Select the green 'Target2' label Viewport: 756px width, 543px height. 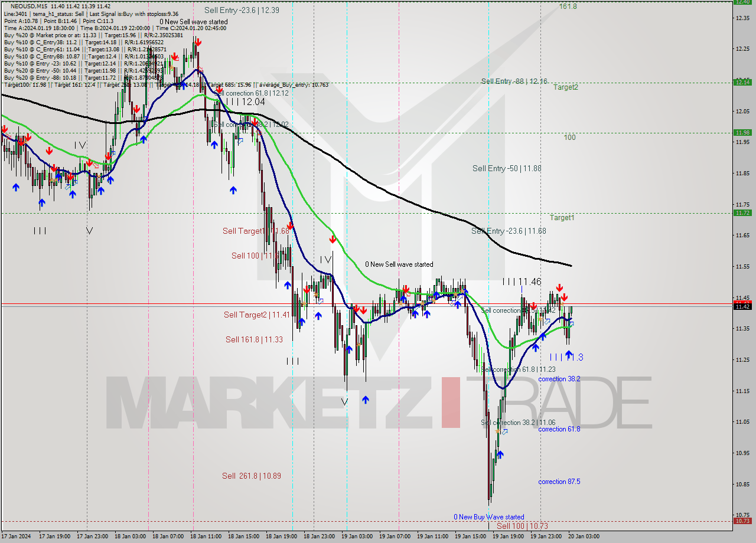point(565,87)
